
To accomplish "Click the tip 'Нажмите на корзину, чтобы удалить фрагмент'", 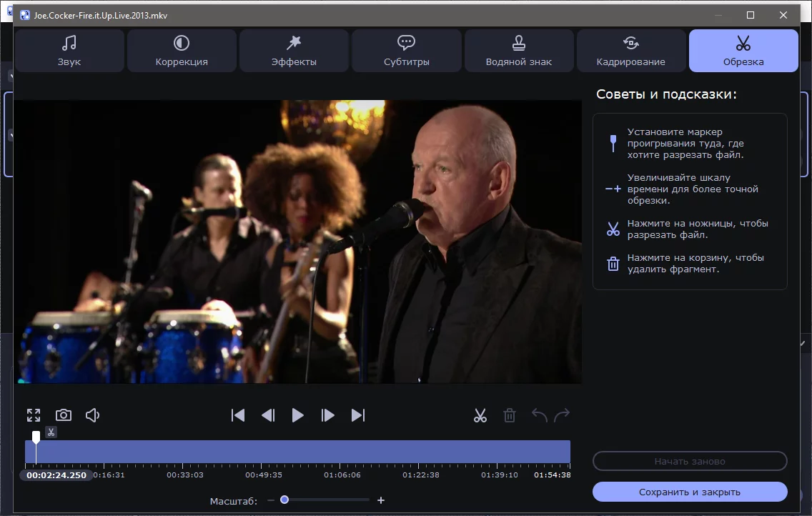I will point(695,264).
